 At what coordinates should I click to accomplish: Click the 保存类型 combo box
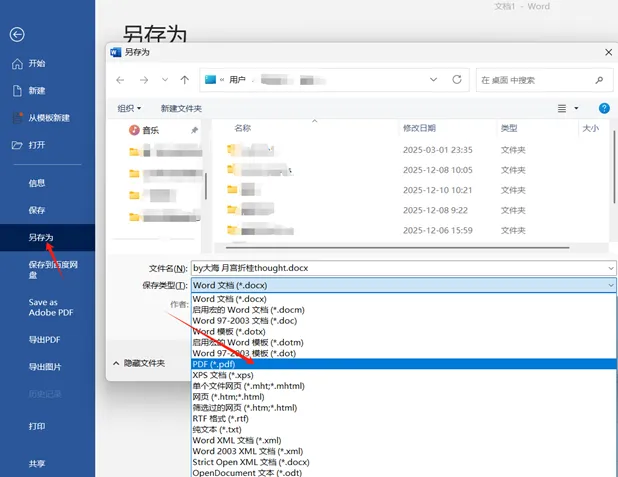tap(404, 285)
